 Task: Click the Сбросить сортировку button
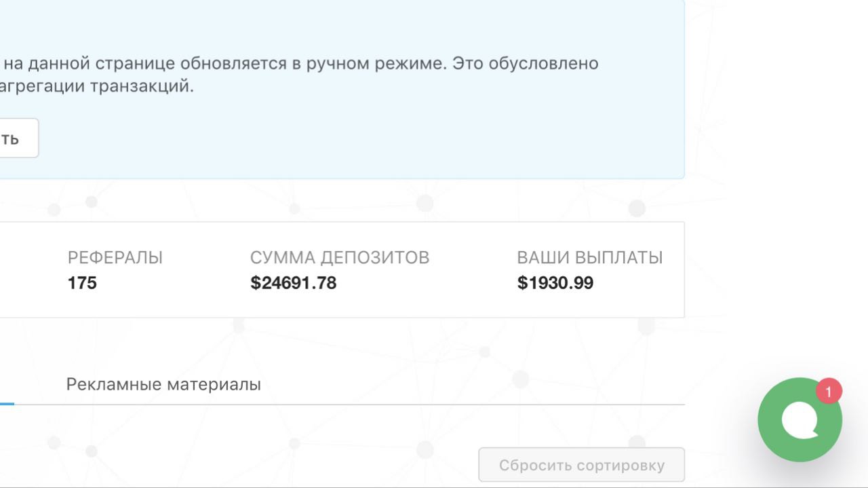pyautogui.click(x=581, y=465)
